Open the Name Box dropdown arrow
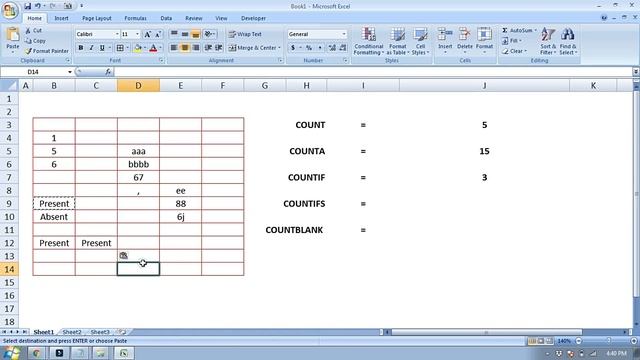640x360 pixels. 70,72
